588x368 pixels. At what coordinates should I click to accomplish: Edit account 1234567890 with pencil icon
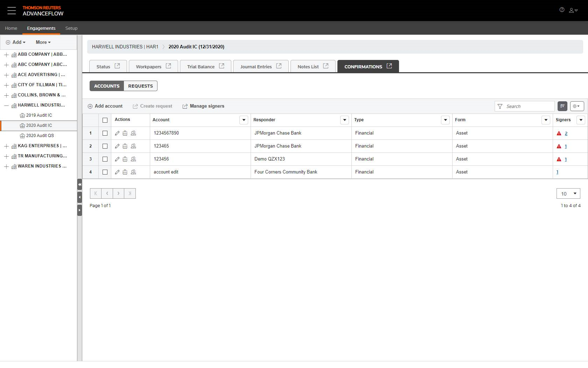[x=117, y=133]
